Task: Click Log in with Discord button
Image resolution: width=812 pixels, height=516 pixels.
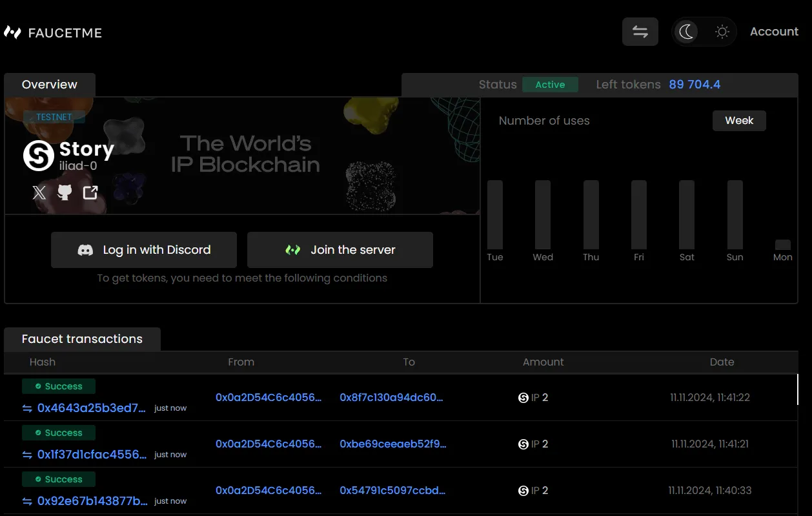Action: pos(144,250)
